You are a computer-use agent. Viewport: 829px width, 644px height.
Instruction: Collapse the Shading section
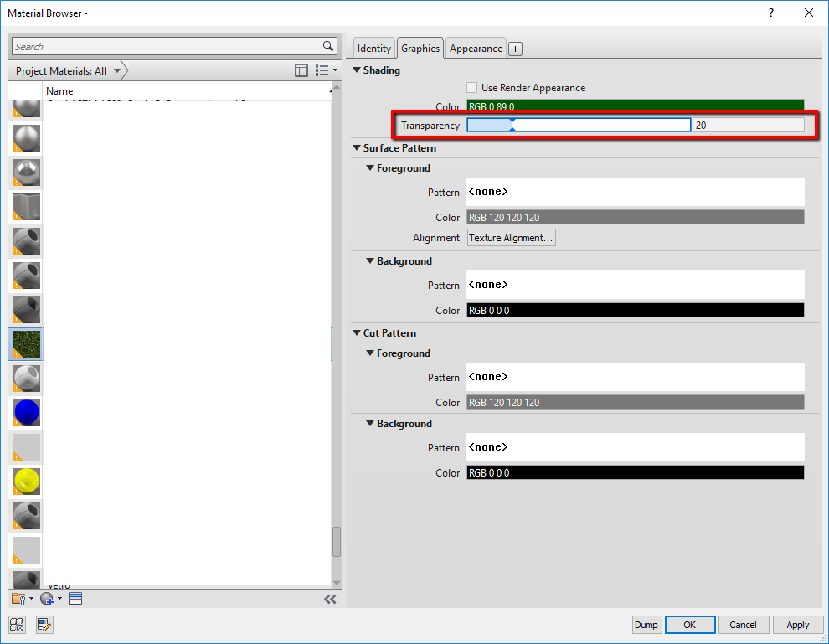click(357, 70)
